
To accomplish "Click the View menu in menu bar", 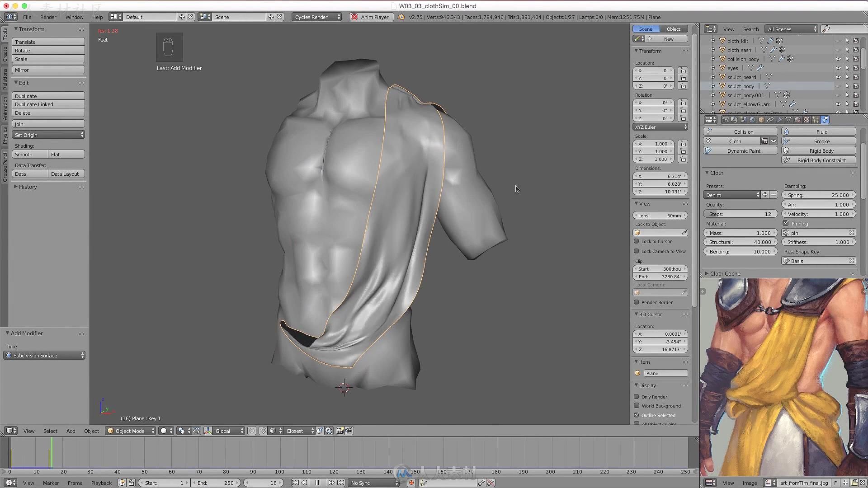I will click(28, 431).
